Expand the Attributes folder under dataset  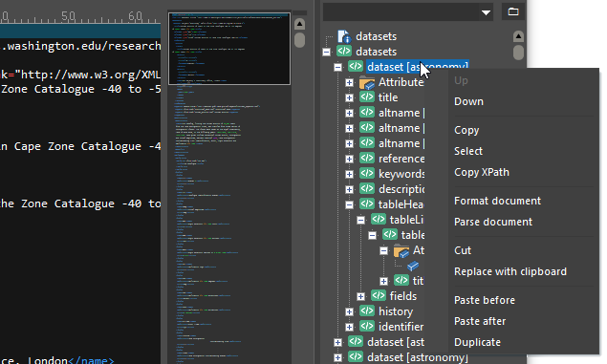pyautogui.click(x=349, y=82)
